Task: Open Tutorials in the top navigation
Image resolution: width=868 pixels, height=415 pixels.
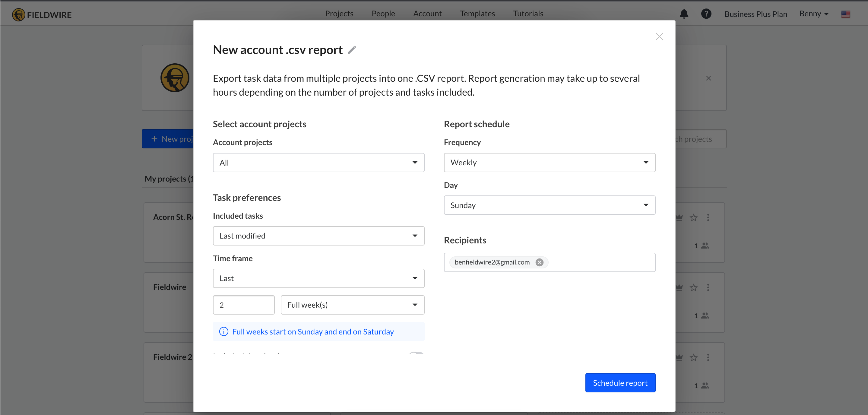Action: tap(528, 14)
